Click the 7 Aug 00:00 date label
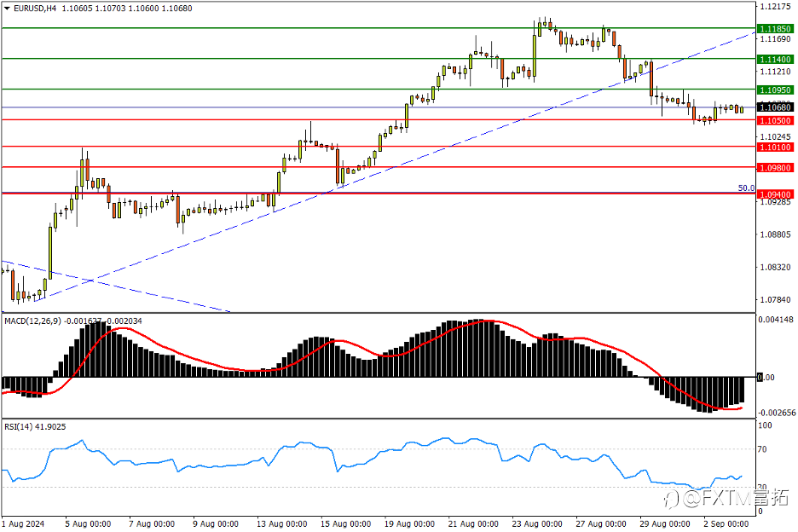This screenshot has height=532, width=798. pos(152,523)
